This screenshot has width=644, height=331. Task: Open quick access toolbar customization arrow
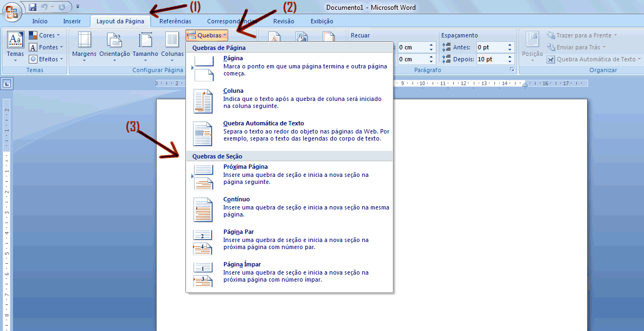(78, 7)
